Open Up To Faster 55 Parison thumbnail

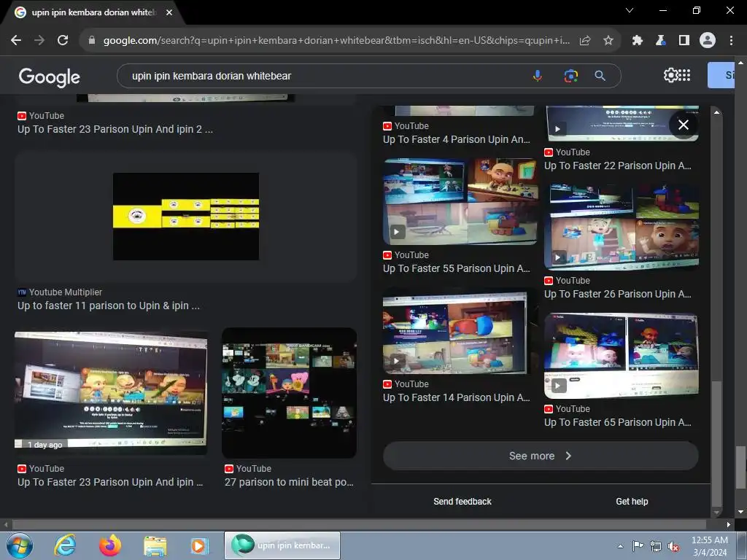[460, 201]
